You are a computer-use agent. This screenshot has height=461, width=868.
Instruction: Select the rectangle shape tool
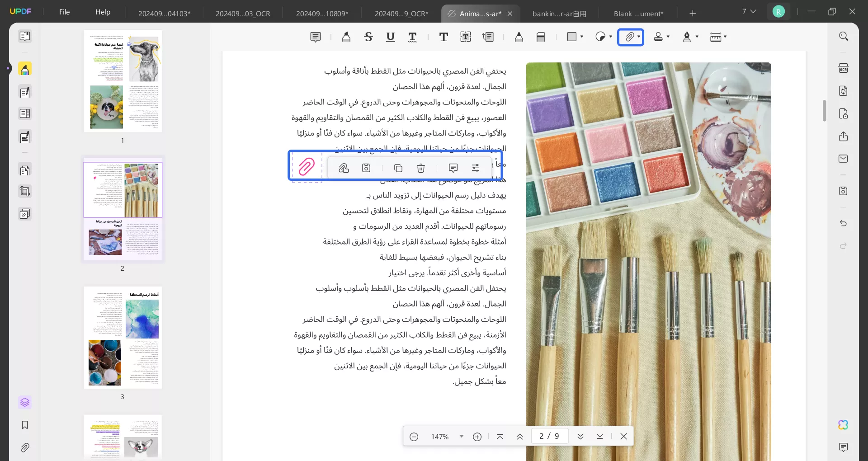572,37
